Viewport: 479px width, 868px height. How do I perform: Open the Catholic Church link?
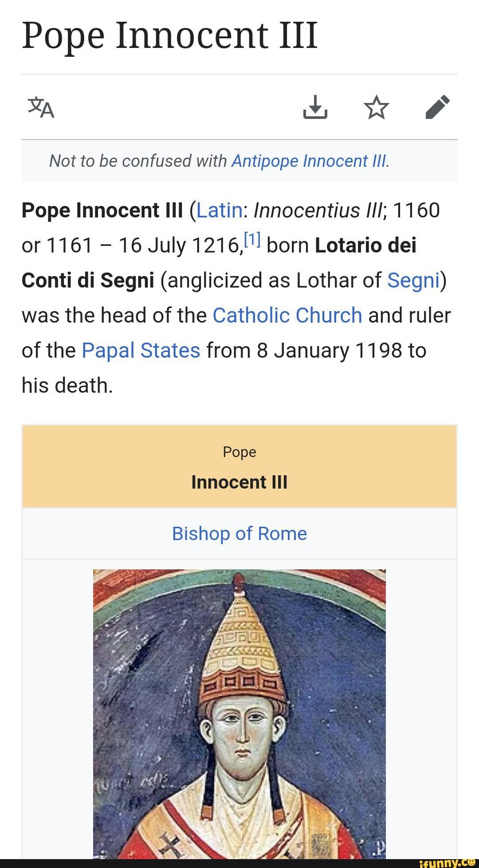click(x=287, y=316)
